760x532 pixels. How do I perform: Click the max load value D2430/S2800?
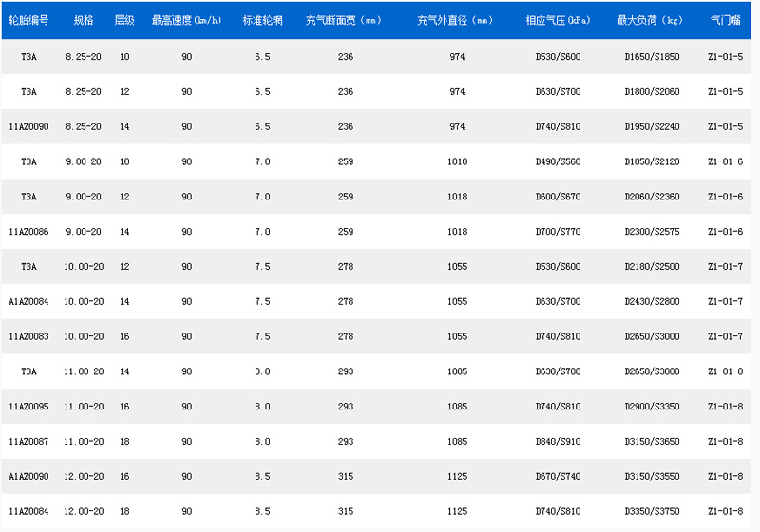(652, 301)
